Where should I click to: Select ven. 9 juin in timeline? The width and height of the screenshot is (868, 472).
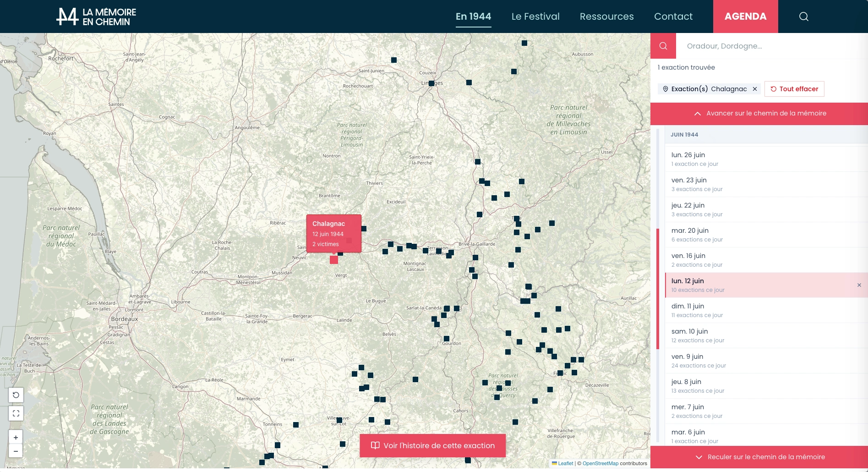766,361
